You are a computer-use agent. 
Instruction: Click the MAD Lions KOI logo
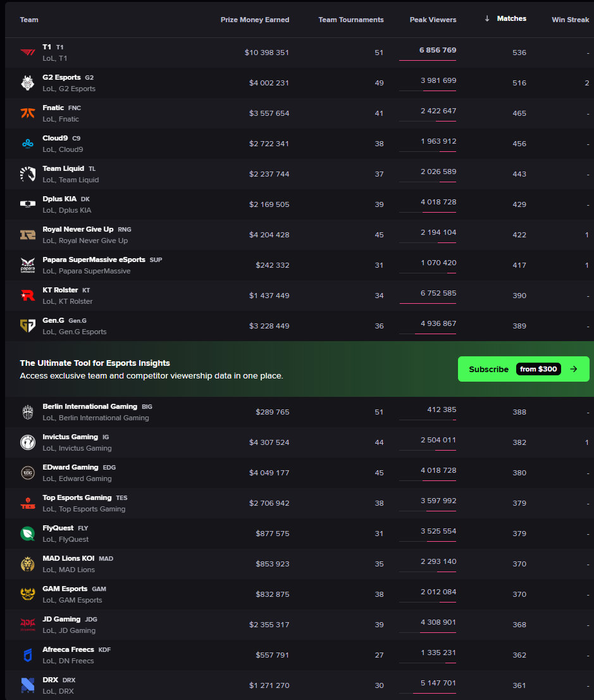coord(28,564)
